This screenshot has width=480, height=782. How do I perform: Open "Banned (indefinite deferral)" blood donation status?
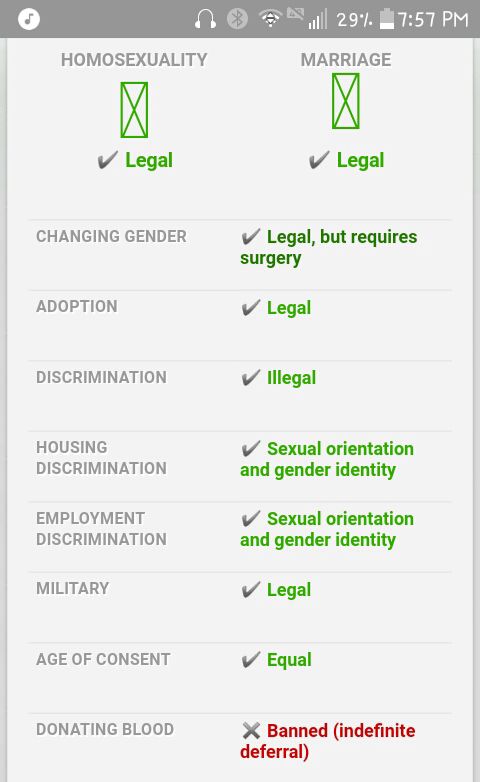tap(328, 741)
